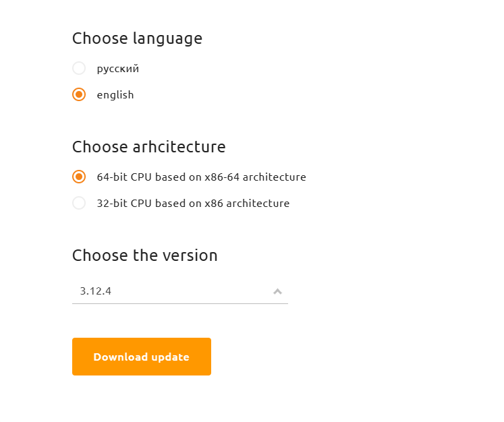Click the english label text
This screenshot has width=504, height=422.
click(x=115, y=95)
